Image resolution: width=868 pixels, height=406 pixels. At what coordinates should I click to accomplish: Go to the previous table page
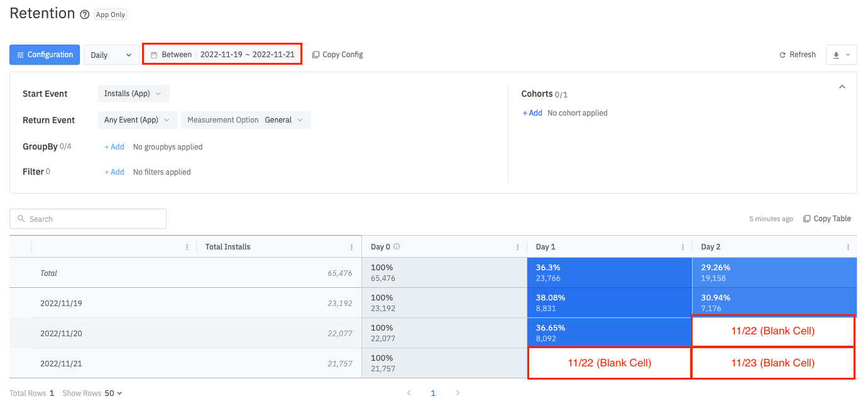click(x=409, y=393)
